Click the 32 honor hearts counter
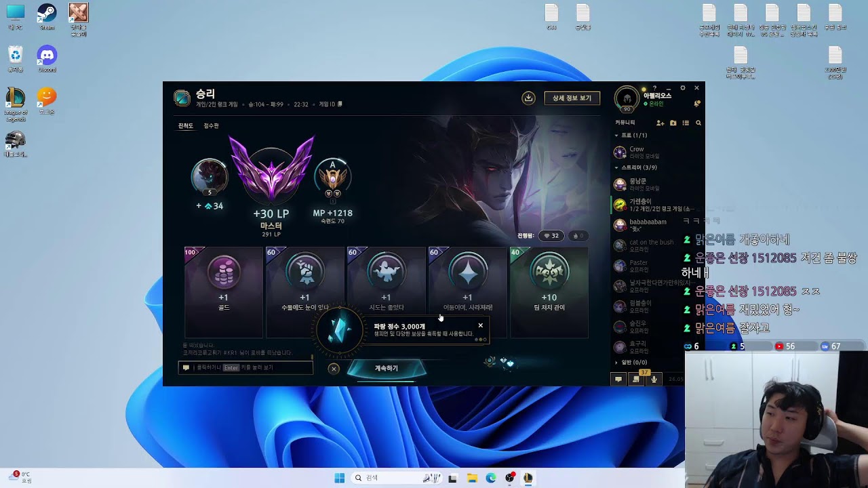The image size is (868, 488). (x=551, y=236)
